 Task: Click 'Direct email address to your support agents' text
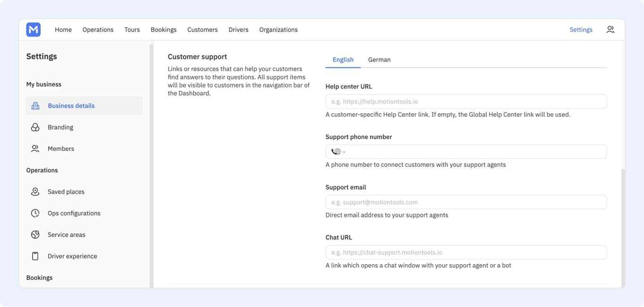[x=387, y=215]
